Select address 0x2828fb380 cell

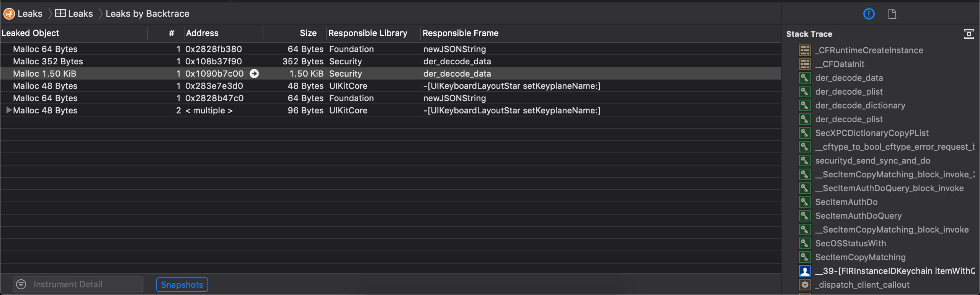(214, 49)
